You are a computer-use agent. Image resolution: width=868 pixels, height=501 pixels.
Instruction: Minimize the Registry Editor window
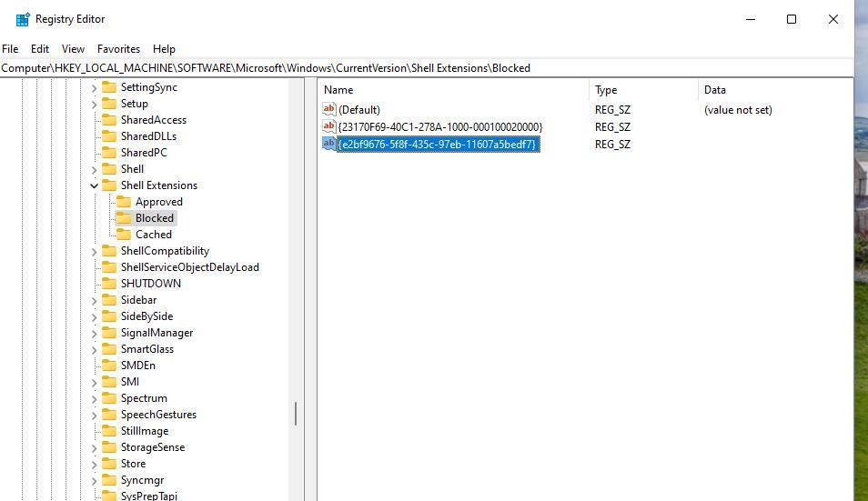pos(751,19)
